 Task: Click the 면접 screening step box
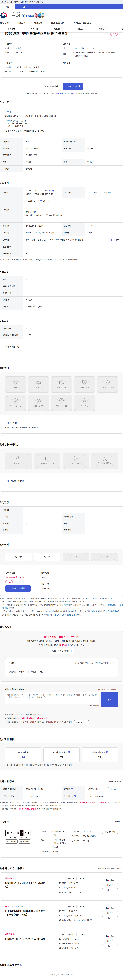coord(47,557)
